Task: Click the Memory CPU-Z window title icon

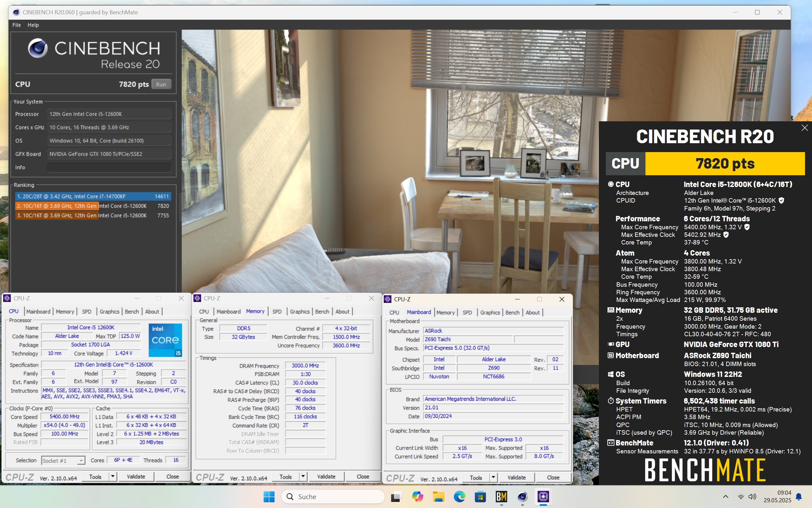Action: pos(197,298)
